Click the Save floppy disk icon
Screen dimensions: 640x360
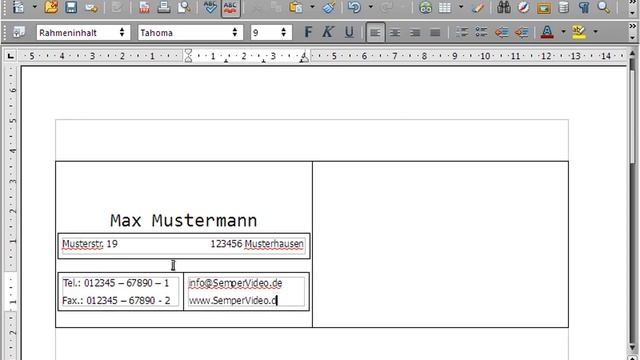[x=71, y=7]
